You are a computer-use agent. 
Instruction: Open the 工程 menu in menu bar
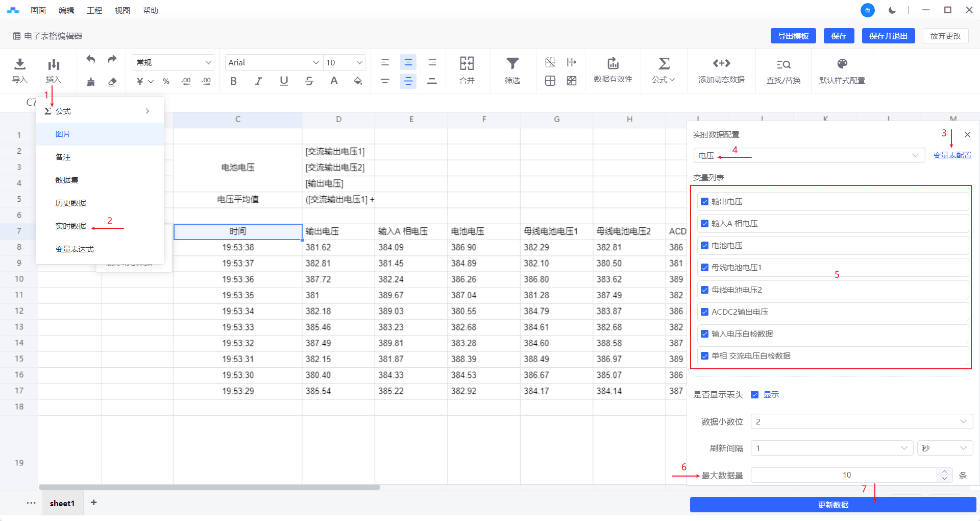pyautogui.click(x=94, y=10)
